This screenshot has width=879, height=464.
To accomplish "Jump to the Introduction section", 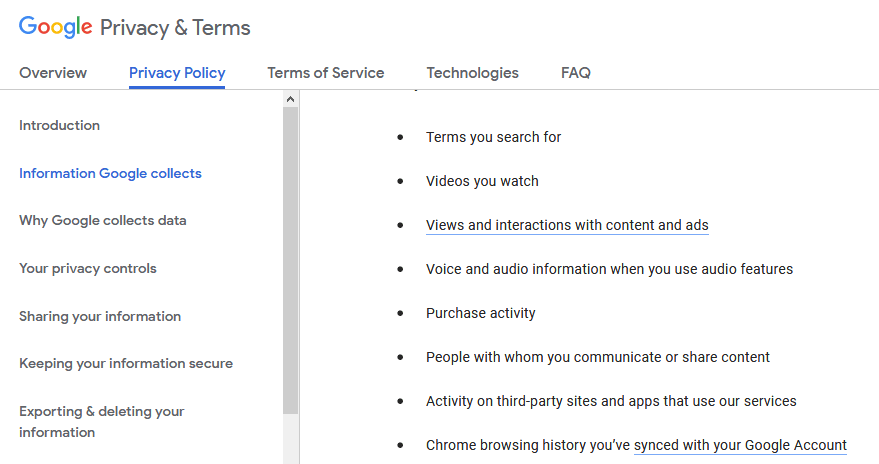I will click(x=59, y=126).
